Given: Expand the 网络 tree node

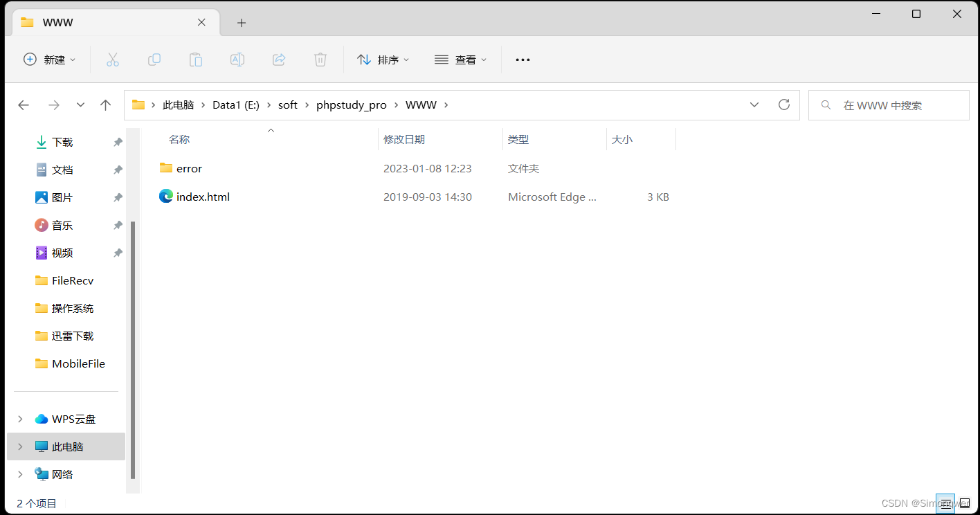Looking at the screenshot, I should [20, 474].
